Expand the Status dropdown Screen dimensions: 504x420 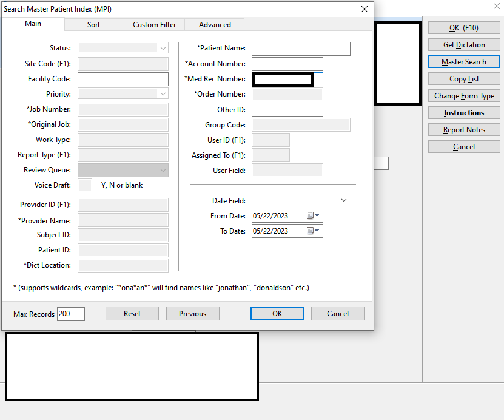[163, 48]
